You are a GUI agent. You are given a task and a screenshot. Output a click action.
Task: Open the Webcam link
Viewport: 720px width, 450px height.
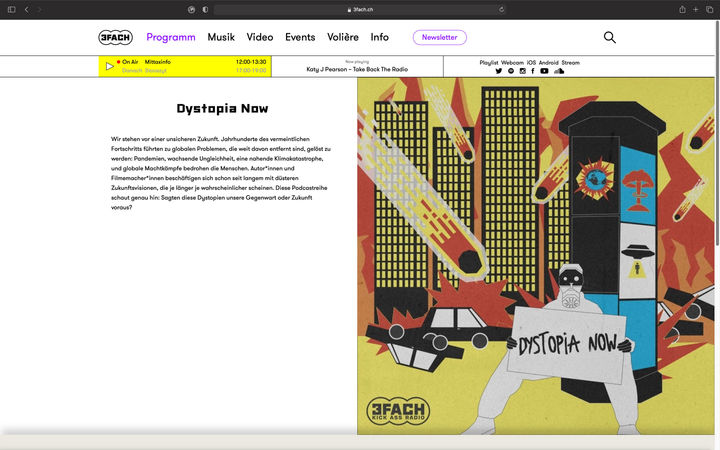(x=512, y=62)
